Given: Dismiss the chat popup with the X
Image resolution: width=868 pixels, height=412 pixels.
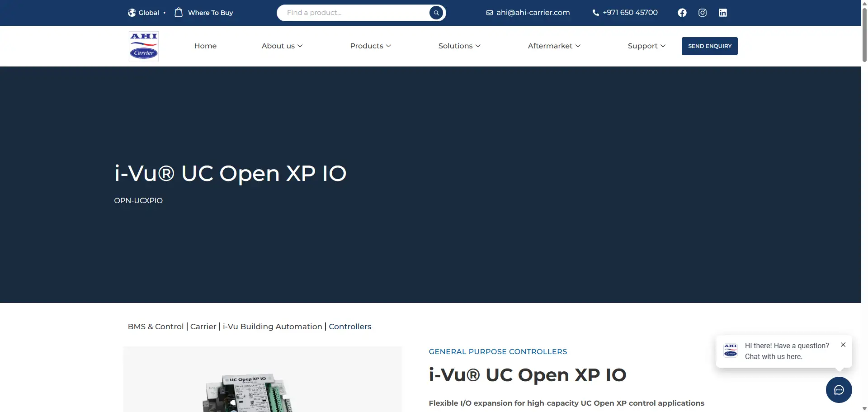Looking at the screenshot, I should coord(843,345).
